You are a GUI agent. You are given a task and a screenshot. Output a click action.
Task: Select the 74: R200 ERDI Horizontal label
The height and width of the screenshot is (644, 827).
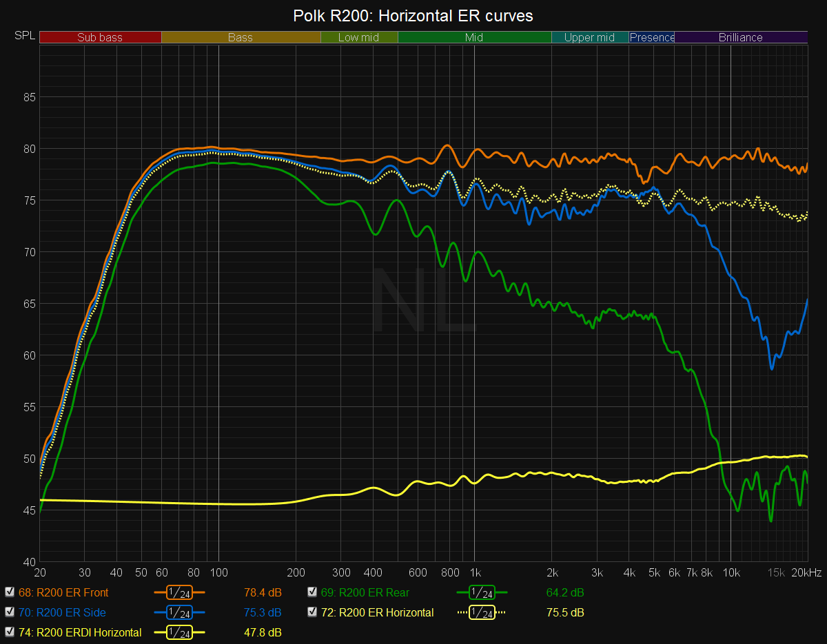[x=80, y=632]
